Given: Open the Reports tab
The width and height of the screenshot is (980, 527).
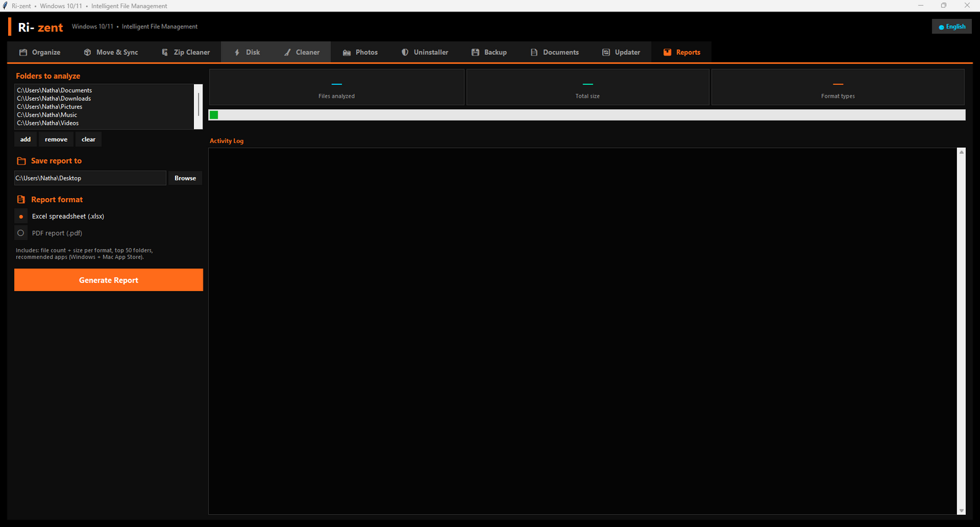Looking at the screenshot, I should coord(682,52).
